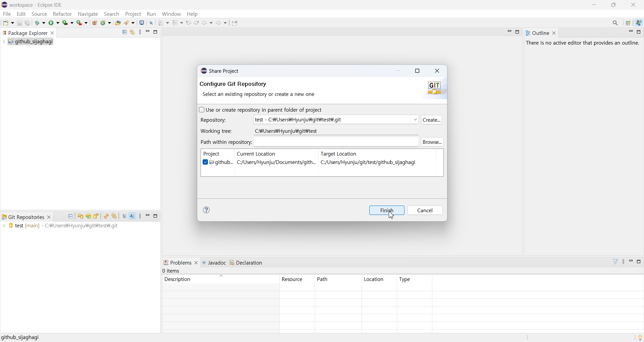
Task: Open the Debug dropdown arrow
Action: 44,23
